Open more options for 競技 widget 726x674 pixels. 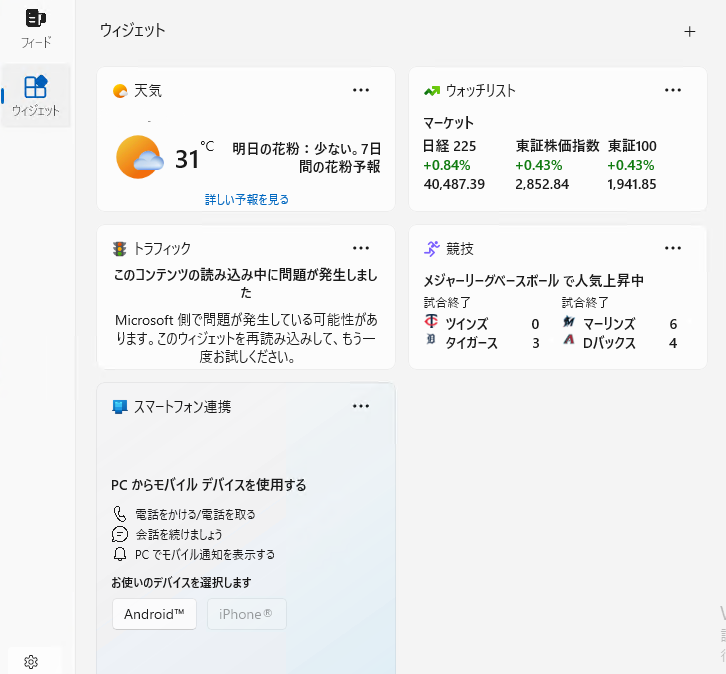(x=673, y=248)
